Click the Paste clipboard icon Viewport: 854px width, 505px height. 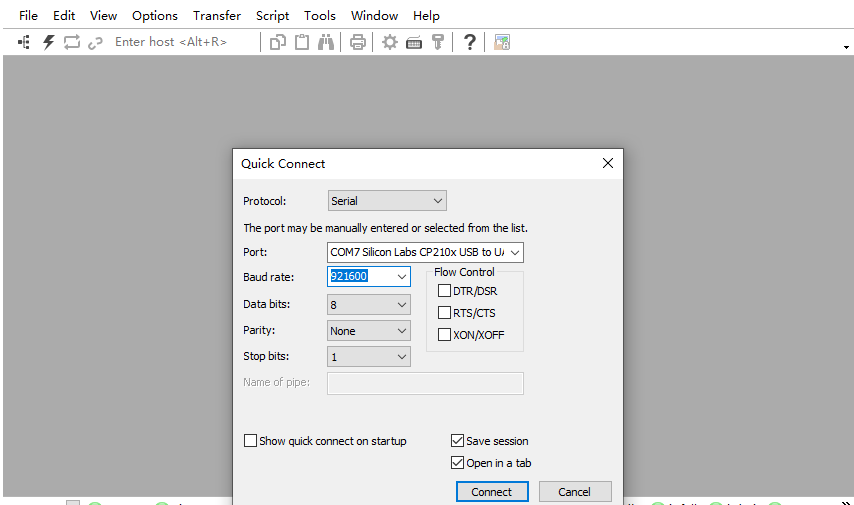pyautogui.click(x=302, y=42)
